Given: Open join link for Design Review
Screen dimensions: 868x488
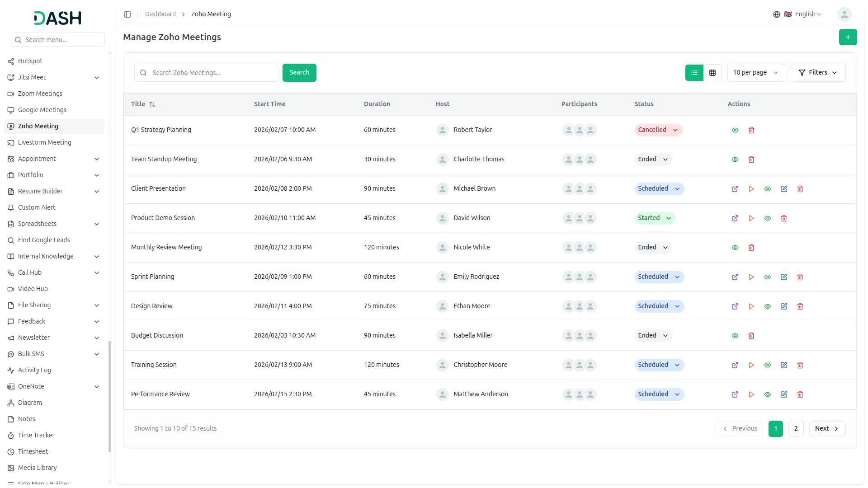Looking at the screenshot, I should 735,306.
